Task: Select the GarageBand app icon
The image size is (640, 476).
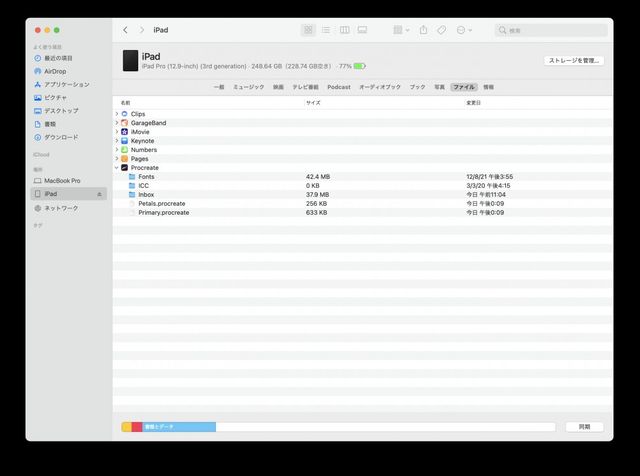Action: (x=124, y=123)
